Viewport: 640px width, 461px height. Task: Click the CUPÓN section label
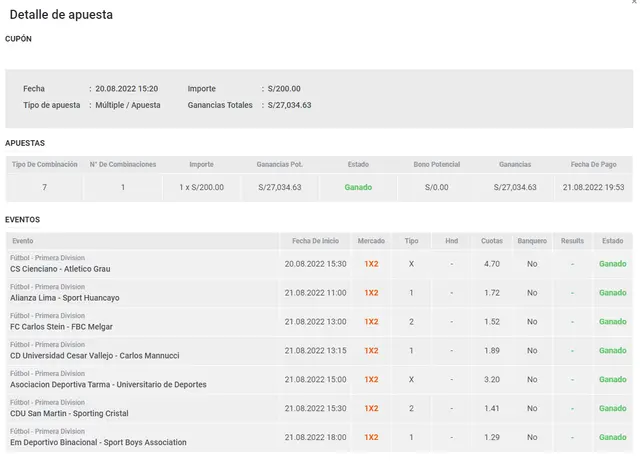click(18, 39)
